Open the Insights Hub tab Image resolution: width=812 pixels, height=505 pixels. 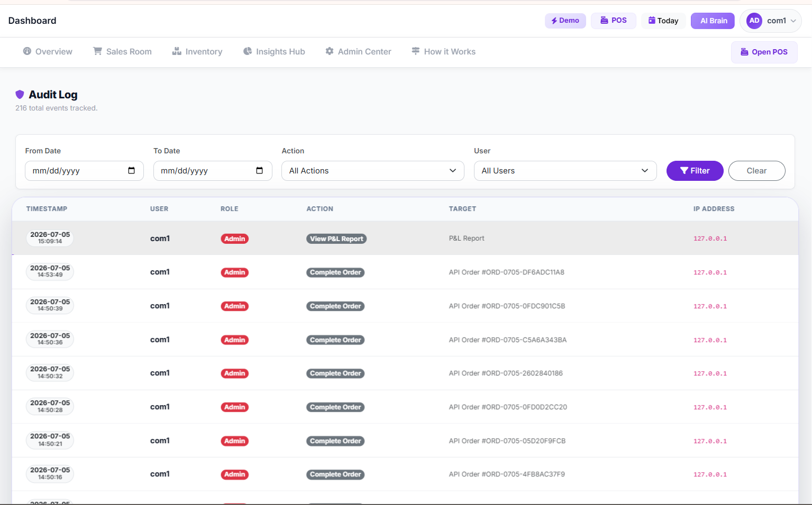[x=274, y=51]
